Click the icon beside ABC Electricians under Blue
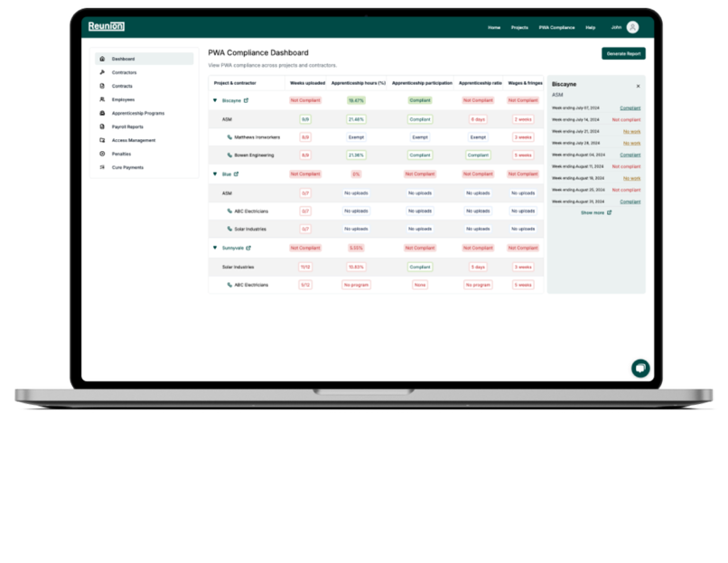This screenshot has width=728, height=563. pos(229,211)
